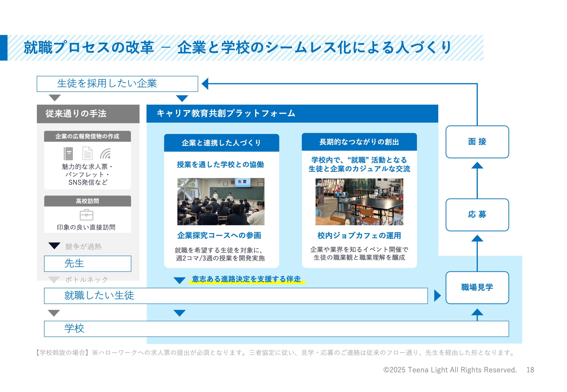
Task: Click the briefcase icon under 高校訪問
Action: [87, 215]
